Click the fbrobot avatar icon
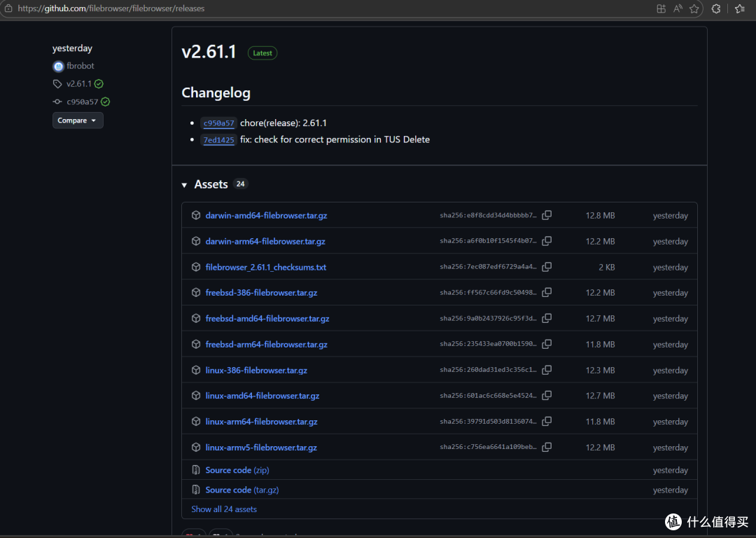This screenshot has height=538, width=756. [58, 66]
